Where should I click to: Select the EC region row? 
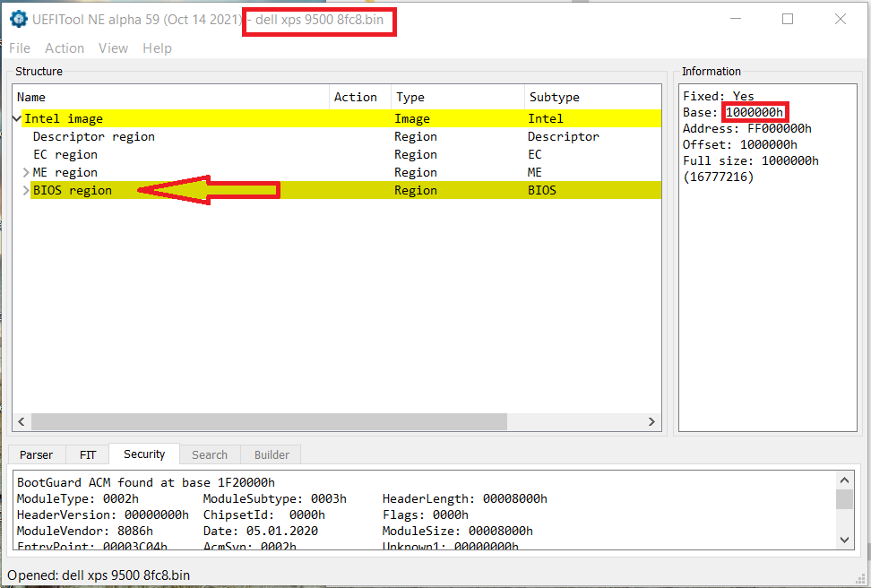(337, 154)
